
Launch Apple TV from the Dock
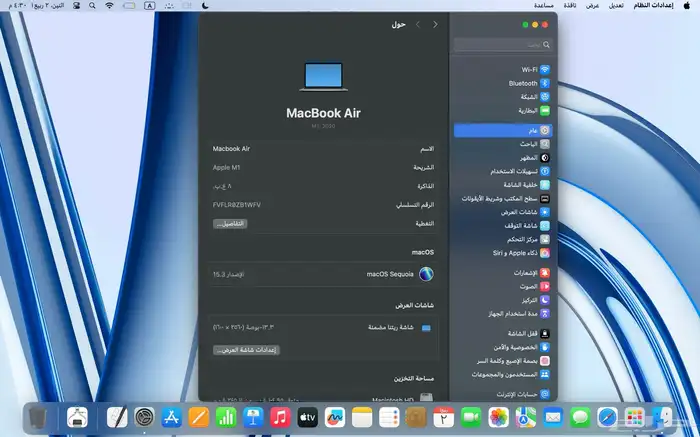coord(308,418)
